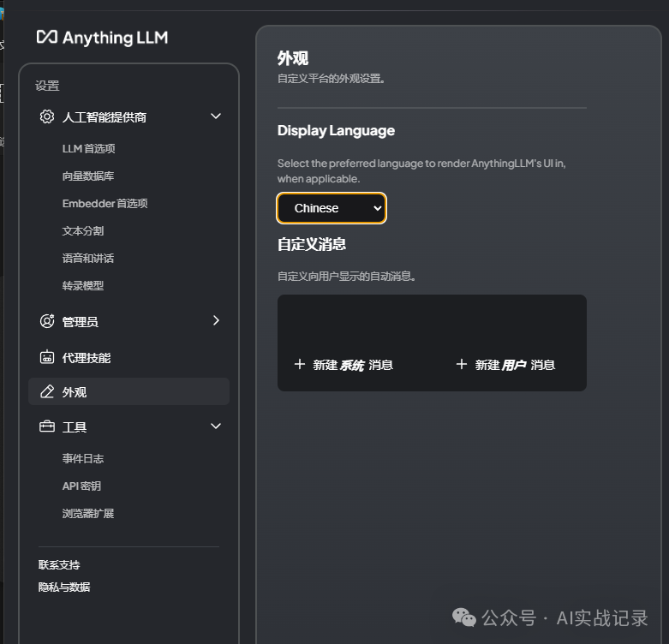Click the 自定义消息 heading

[x=312, y=244]
